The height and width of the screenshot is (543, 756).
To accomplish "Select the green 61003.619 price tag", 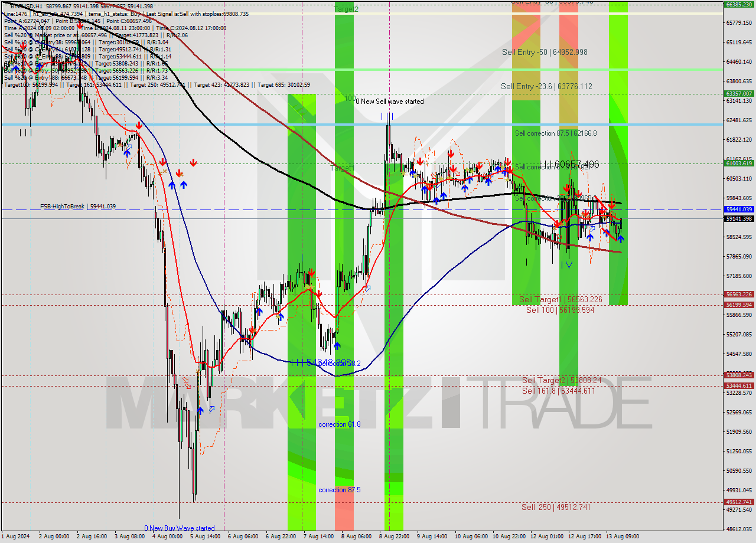I will [x=738, y=163].
